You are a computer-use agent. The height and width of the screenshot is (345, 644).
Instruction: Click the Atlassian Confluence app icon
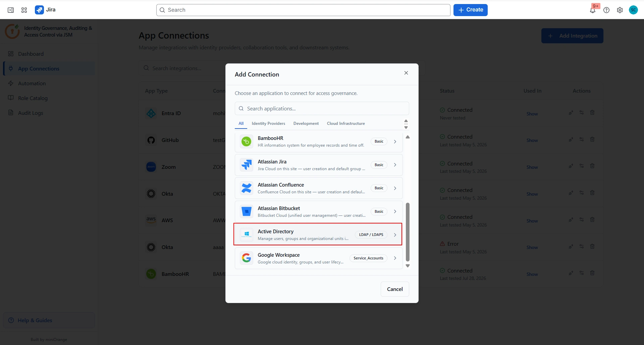click(247, 188)
